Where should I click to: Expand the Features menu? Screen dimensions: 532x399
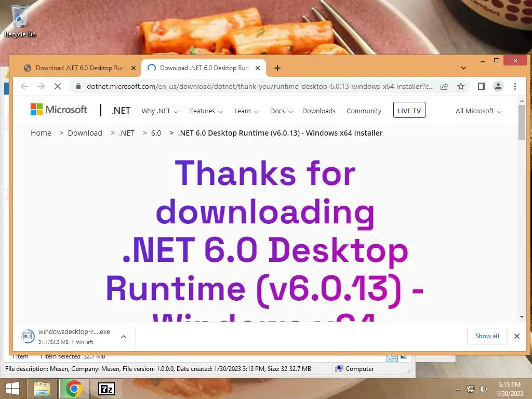pos(206,111)
